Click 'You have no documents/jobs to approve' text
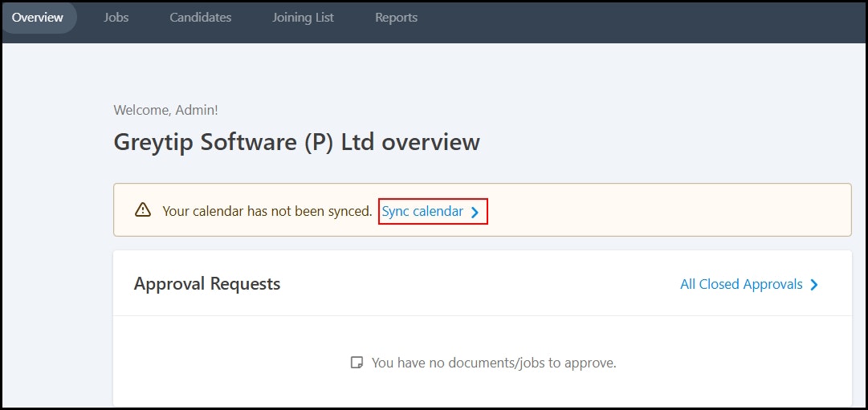The width and height of the screenshot is (868, 410). pos(494,363)
